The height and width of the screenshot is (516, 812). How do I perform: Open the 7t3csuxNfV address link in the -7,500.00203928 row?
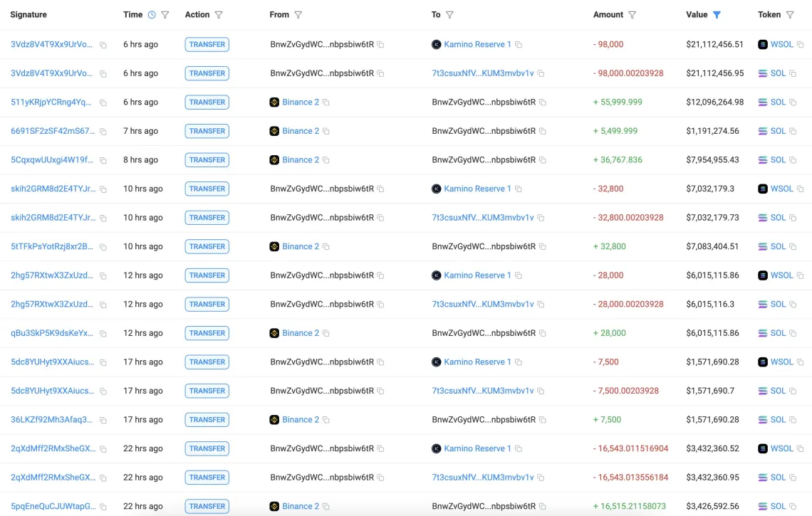tap(482, 391)
